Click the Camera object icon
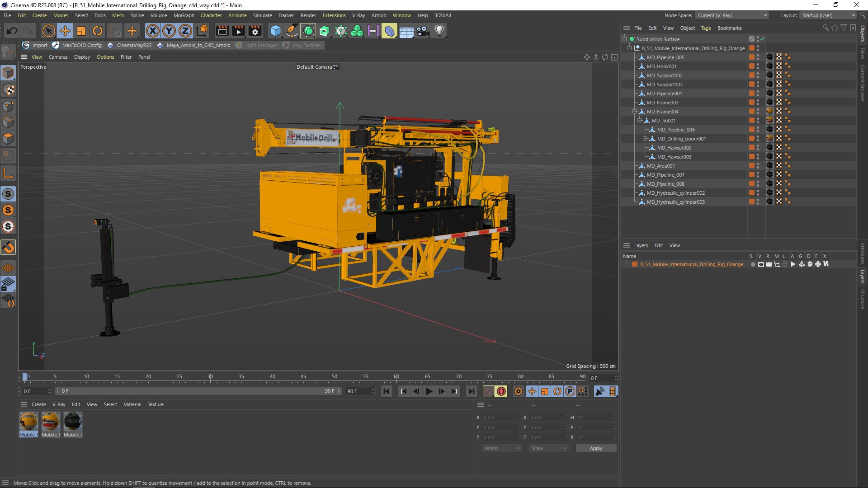This screenshot has height=488, width=868. (423, 31)
